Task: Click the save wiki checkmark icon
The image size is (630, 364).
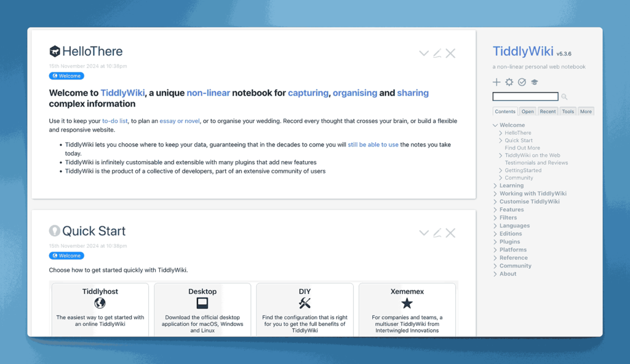Action: [522, 82]
